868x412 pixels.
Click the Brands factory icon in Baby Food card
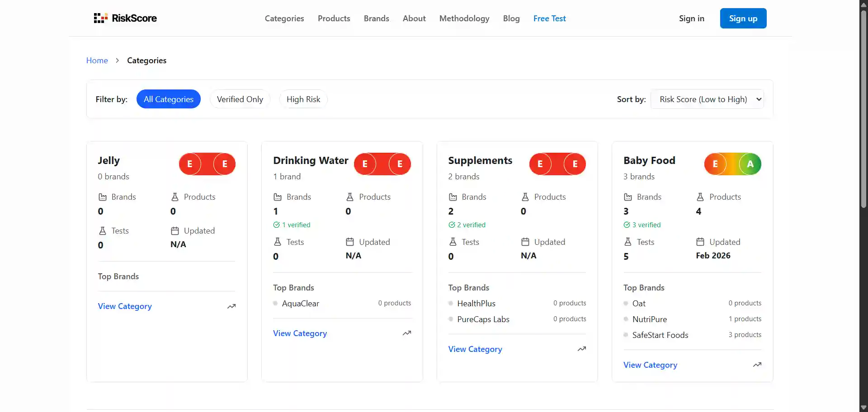[x=628, y=197]
